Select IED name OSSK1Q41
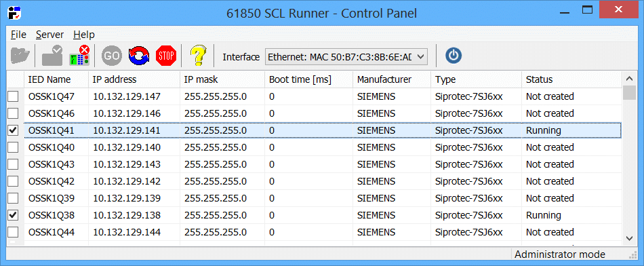Screen dimensions: 644x266 pos(52,130)
